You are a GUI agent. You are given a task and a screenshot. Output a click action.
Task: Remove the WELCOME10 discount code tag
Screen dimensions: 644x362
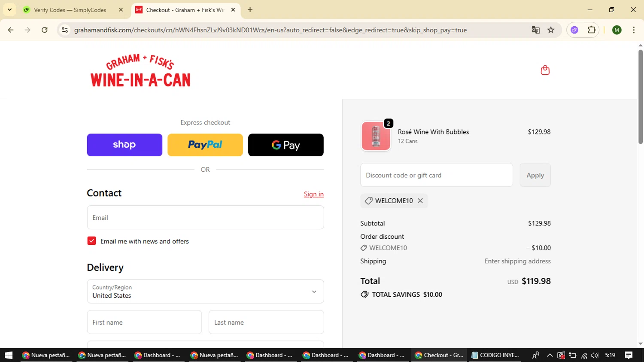[420, 201]
